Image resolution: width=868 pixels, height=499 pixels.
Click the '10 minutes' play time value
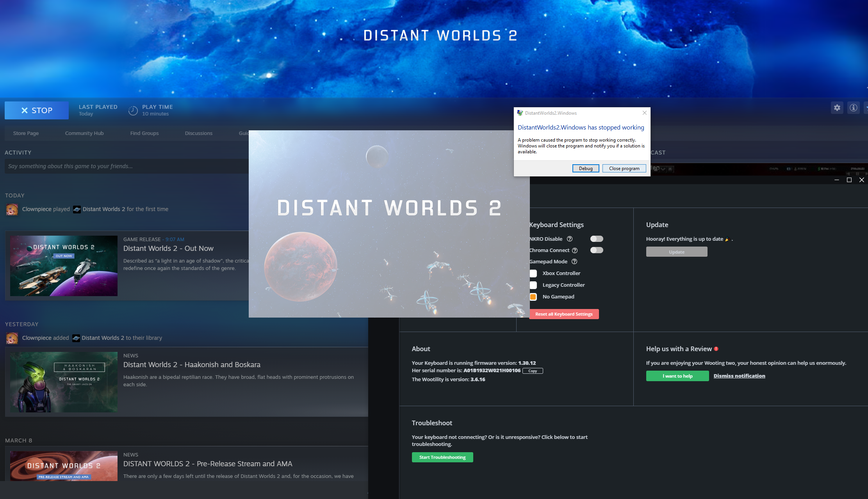click(x=155, y=114)
